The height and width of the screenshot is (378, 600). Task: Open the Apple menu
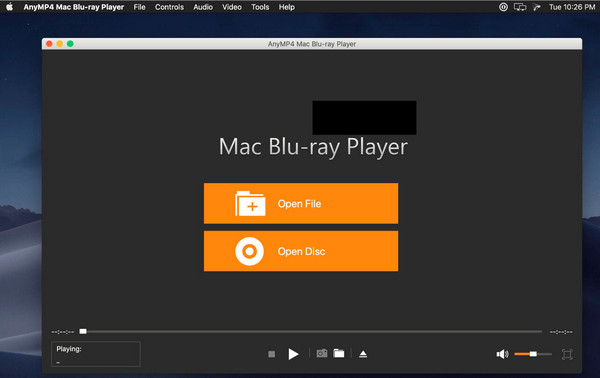[10, 7]
